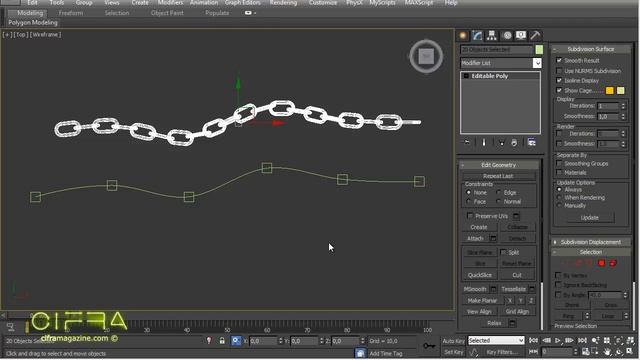Enable Use NURMS Subdivision checkbox
Screen dimensions: 640x360
pos(559,71)
